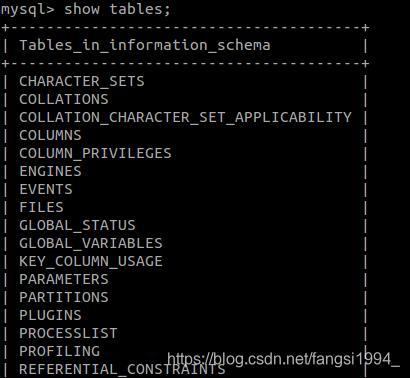The height and width of the screenshot is (378, 410).
Task: Select the PLUGINS table name
Action: (x=50, y=315)
